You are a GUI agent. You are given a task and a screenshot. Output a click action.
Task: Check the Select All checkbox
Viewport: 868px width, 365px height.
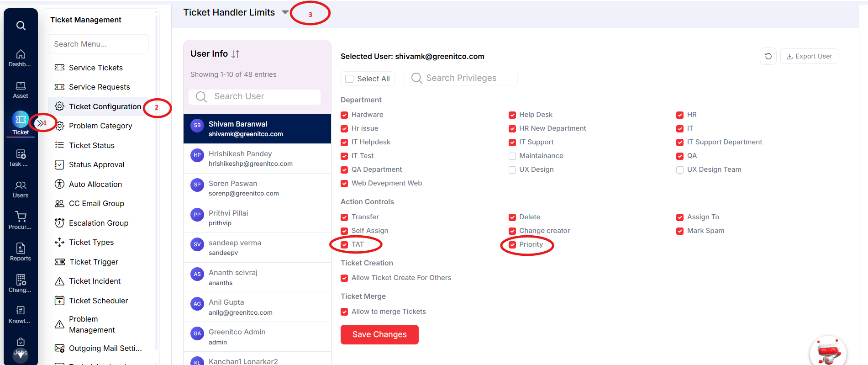pos(349,79)
